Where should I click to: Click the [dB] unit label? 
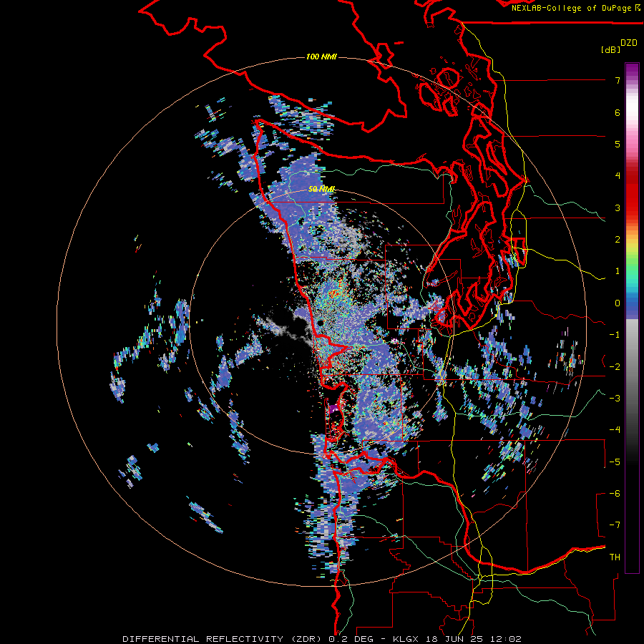coord(610,50)
